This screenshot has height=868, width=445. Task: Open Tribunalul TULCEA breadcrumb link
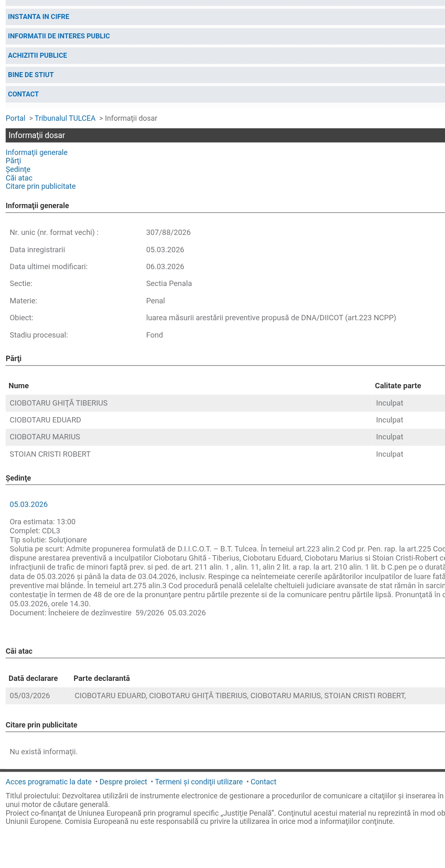point(65,118)
